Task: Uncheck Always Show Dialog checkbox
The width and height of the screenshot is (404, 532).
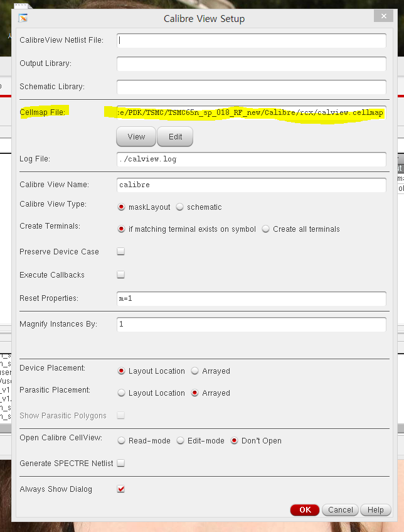Action: (x=120, y=489)
